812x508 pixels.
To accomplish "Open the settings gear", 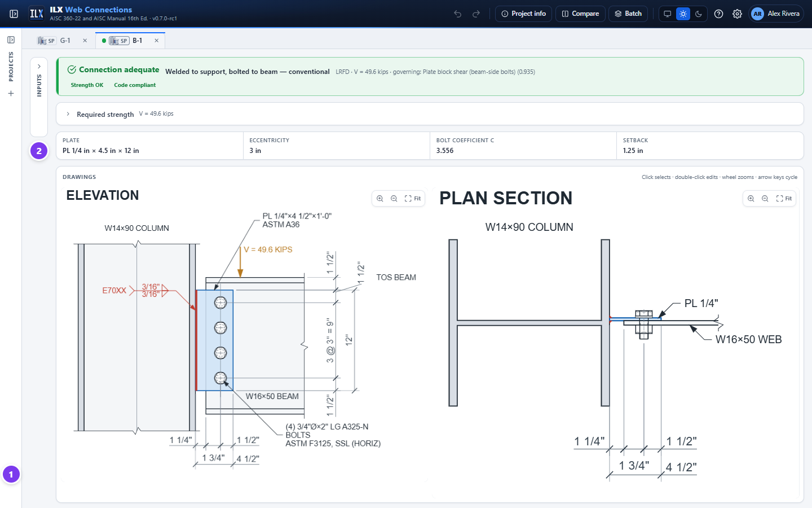I will (x=737, y=14).
